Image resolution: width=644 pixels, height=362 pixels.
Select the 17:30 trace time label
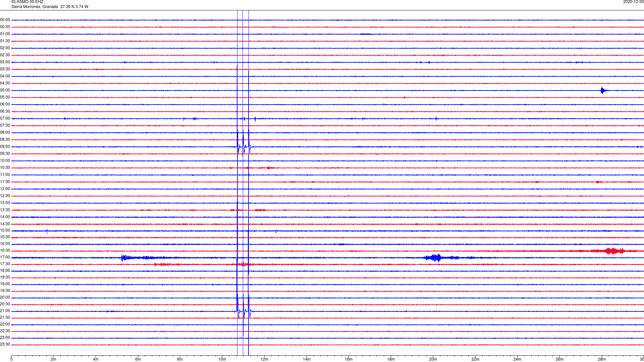tap(5, 264)
